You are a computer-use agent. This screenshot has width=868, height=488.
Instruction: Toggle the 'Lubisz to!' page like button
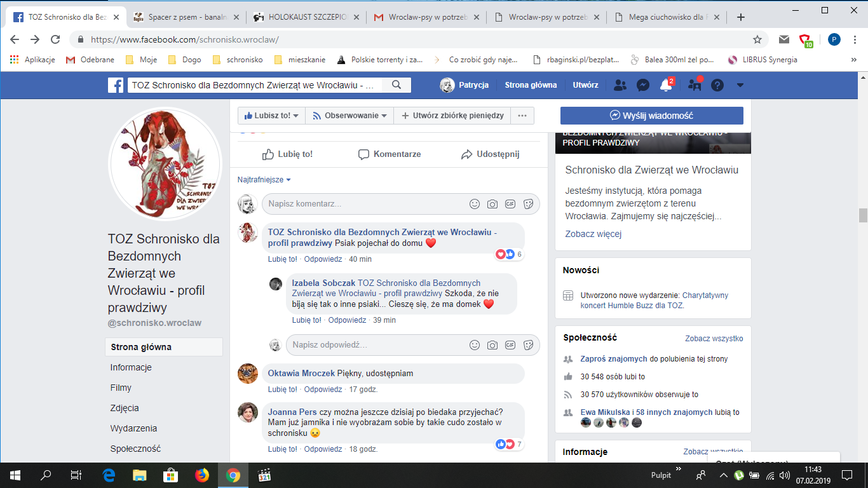pos(271,116)
